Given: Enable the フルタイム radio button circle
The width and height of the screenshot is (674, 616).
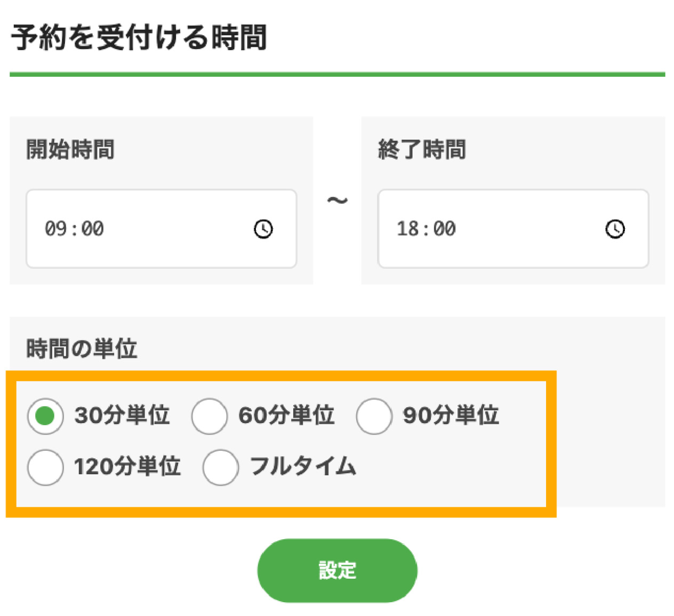Looking at the screenshot, I should [220, 467].
